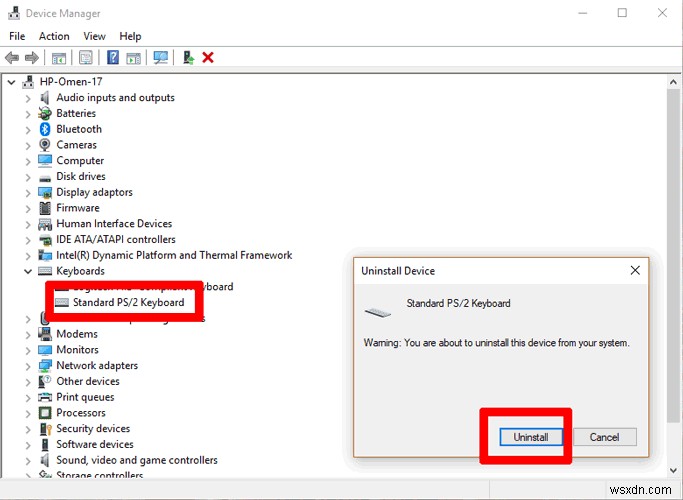The width and height of the screenshot is (683, 500).
Task: Click the Computer monitor icon
Action: [45, 161]
